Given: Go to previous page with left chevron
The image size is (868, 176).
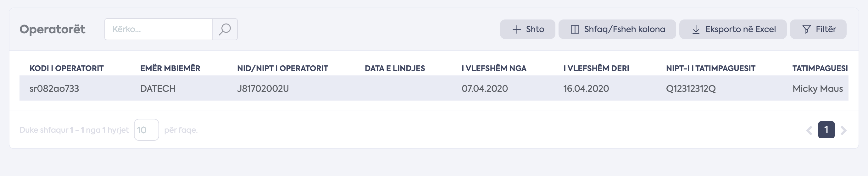Looking at the screenshot, I should click(x=809, y=130).
